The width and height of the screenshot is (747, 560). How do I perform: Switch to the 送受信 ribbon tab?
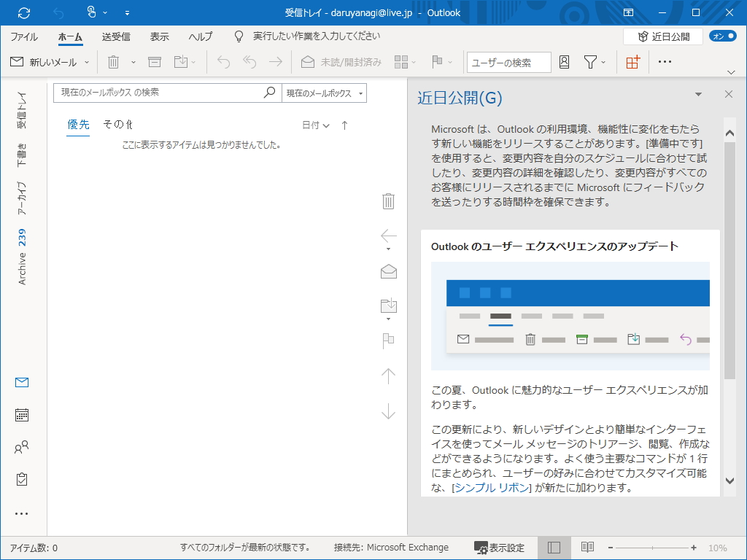pyautogui.click(x=117, y=36)
